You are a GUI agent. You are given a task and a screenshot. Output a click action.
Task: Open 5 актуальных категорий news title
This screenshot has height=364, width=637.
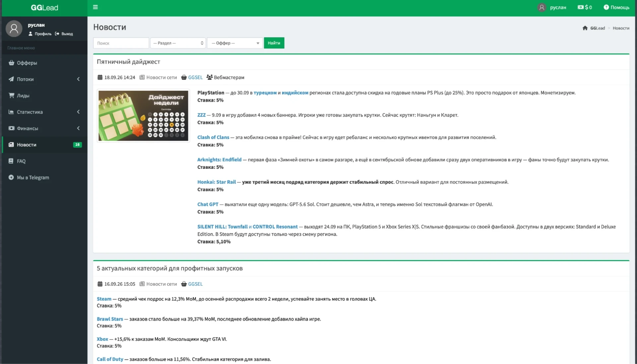pos(170,268)
